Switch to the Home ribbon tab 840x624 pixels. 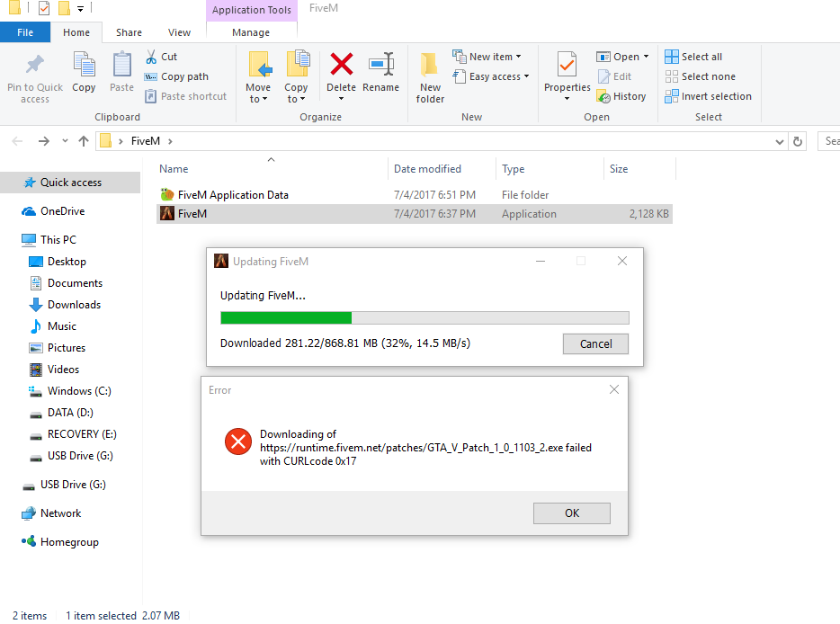click(76, 32)
